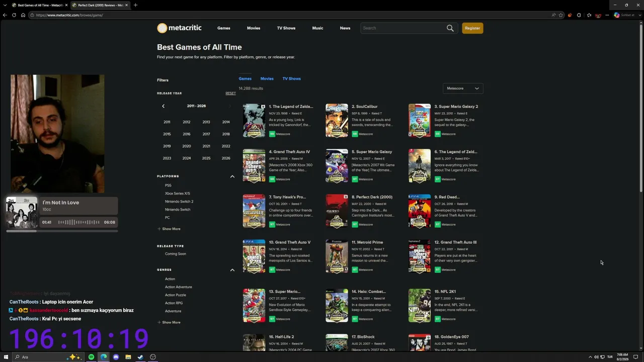
Task: Close the Best Games of All Time tab
Action: coord(66,5)
